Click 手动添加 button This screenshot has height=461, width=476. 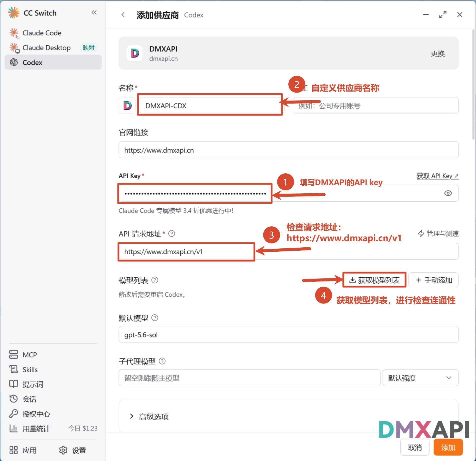[434, 280]
